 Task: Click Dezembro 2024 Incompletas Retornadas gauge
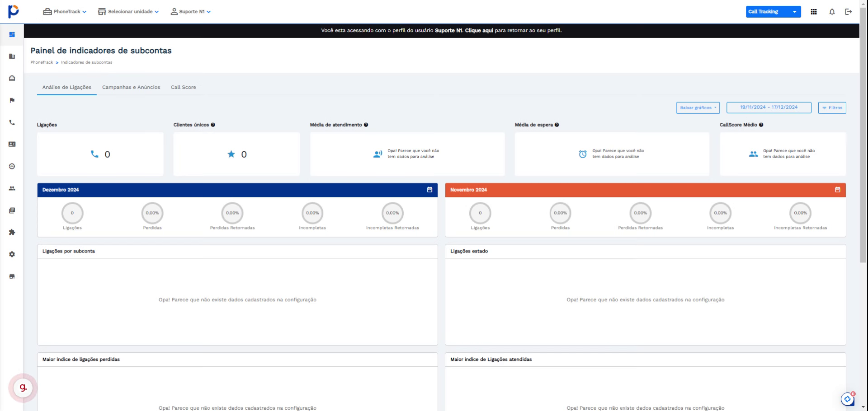(x=392, y=213)
